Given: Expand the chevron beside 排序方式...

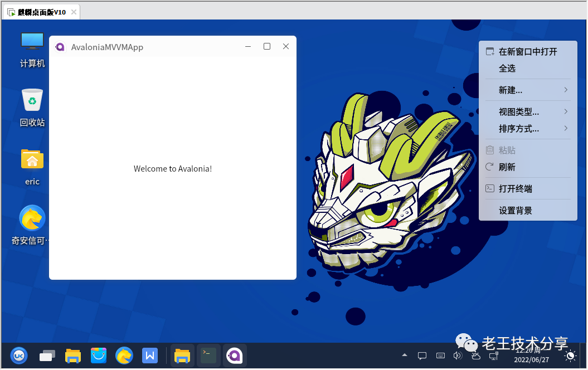Looking at the screenshot, I should point(566,128).
